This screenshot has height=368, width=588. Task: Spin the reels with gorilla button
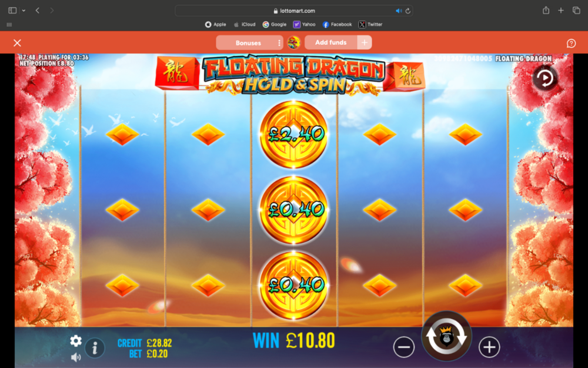tap(446, 336)
